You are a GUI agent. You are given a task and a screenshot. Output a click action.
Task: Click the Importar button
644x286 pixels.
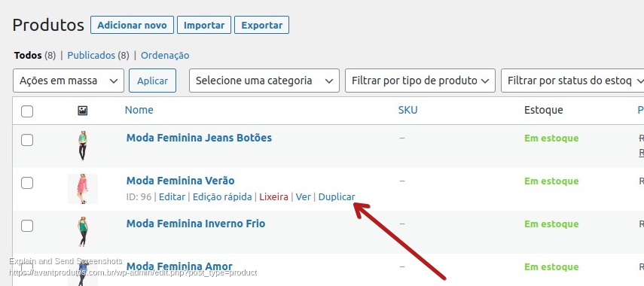point(204,25)
